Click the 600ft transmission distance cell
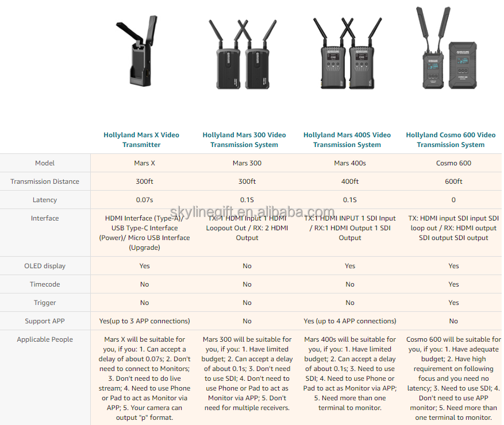Viewport: 504px width, 425px height. click(x=453, y=181)
